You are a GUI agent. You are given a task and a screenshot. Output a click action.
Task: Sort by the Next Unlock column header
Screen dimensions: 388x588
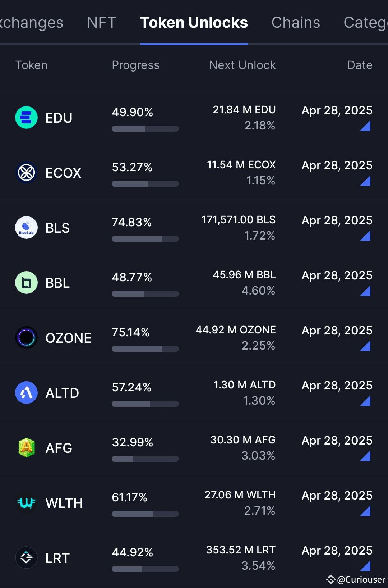(x=242, y=65)
